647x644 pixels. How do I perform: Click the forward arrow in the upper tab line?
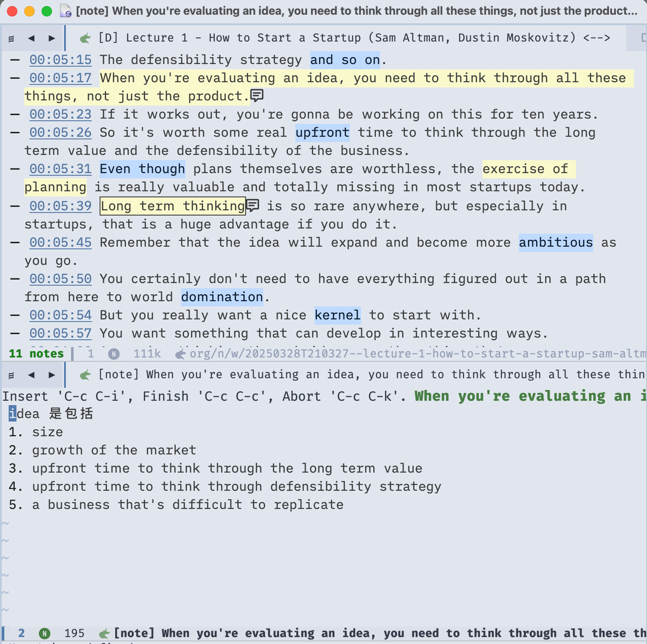pos(52,38)
